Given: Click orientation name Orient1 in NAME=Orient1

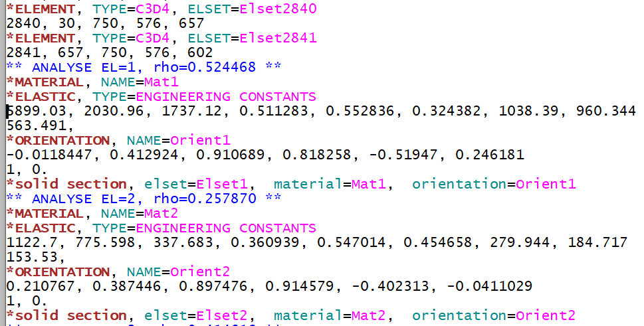Looking at the screenshot, I should [200, 140].
